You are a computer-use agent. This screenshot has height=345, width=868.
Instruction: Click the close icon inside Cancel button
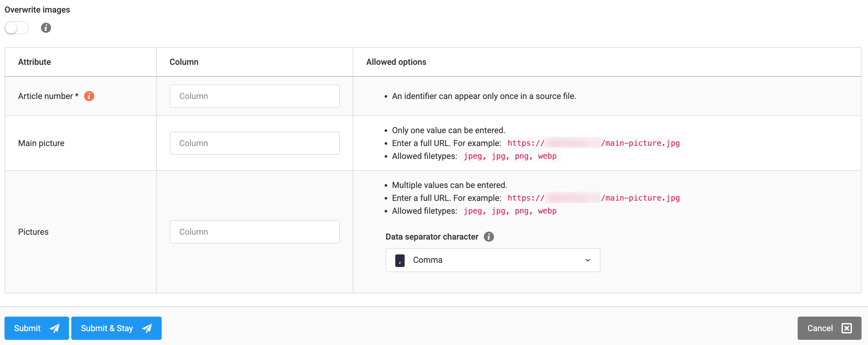tap(847, 328)
